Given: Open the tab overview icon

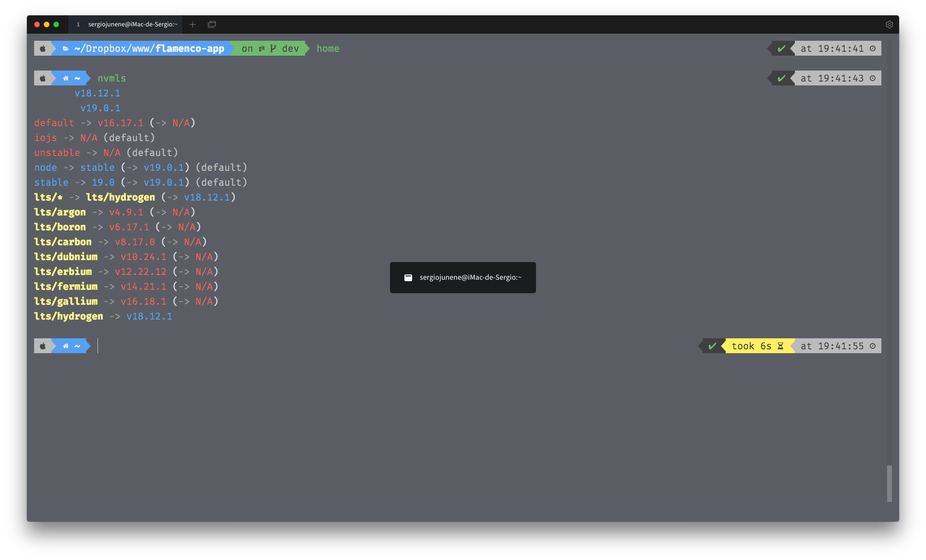Looking at the screenshot, I should tap(212, 24).
